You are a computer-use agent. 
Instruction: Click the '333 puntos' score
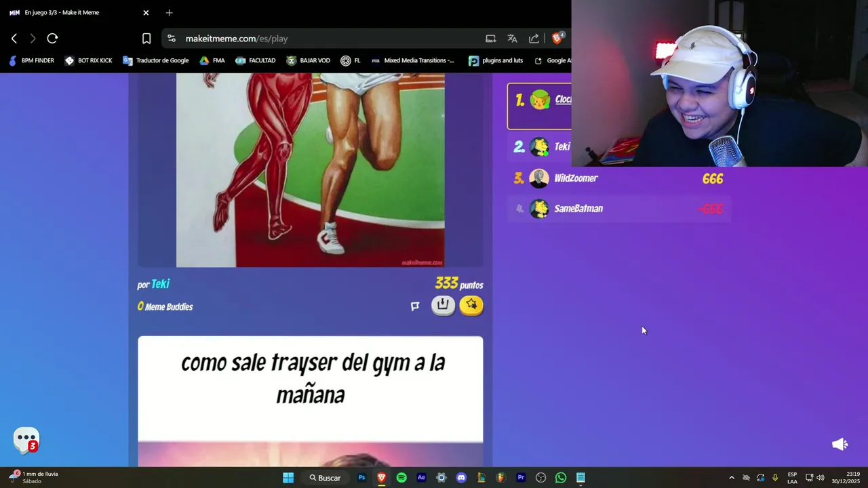coord(459,283)
